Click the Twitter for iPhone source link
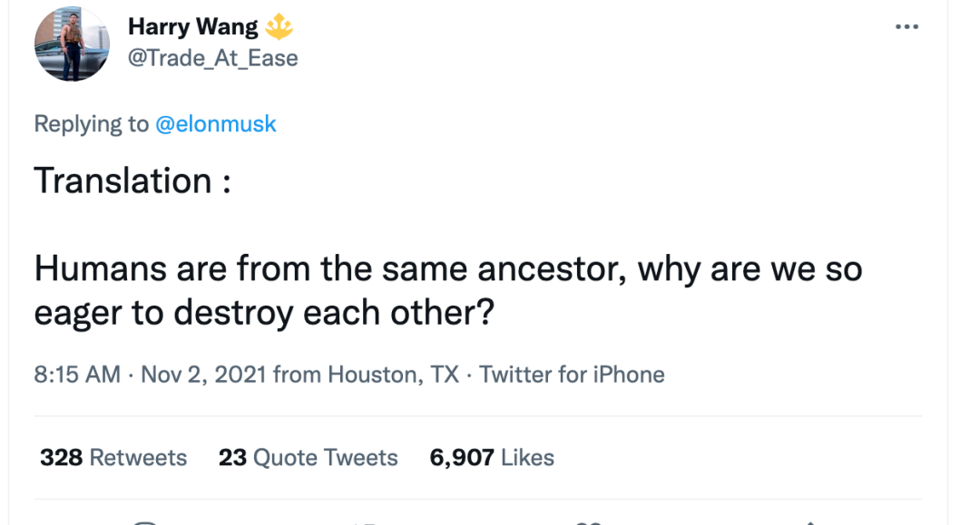 click(x=572, y=374)
